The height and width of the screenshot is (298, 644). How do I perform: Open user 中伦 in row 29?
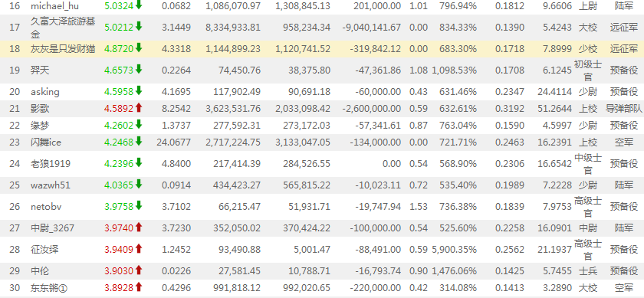point(40,271)
